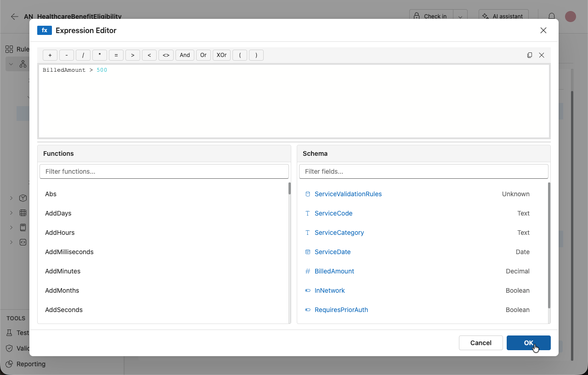Copy the expression with the copy icon
588x375 pixels.
coord(530,55)
